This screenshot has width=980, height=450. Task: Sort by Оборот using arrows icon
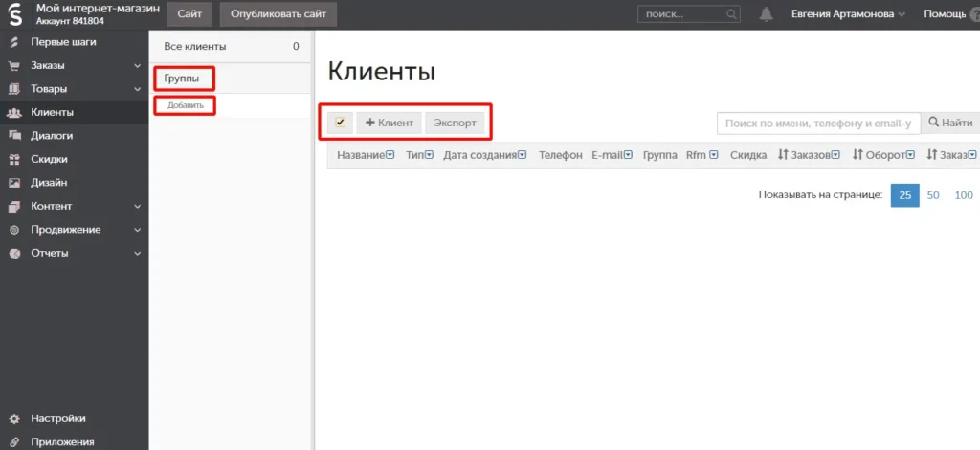tap(857, 155)
